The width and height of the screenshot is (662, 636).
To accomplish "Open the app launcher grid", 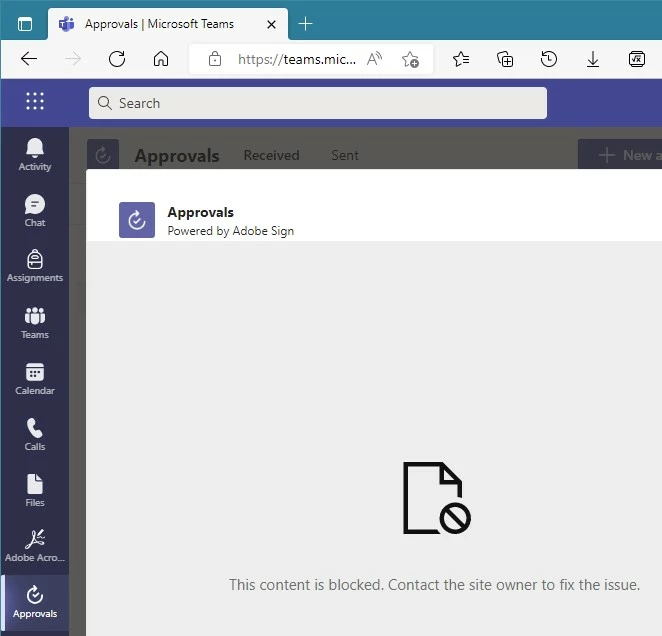I will (35, 101).
